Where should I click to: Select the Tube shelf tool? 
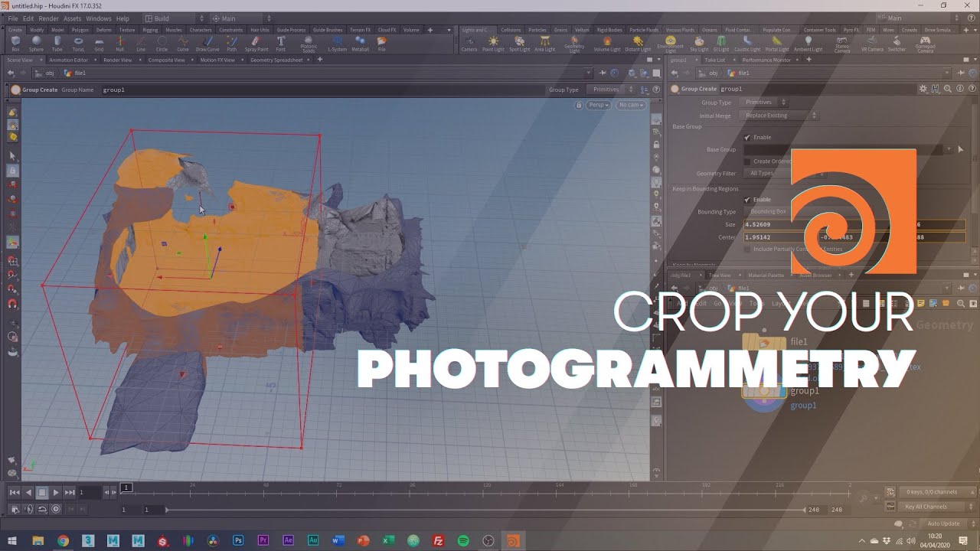pyautogui.click(x=57, y=43)
